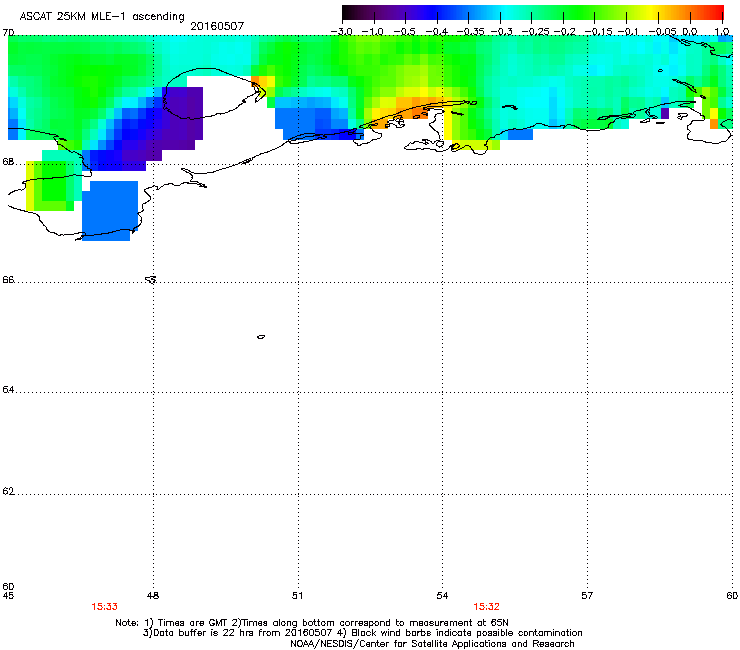Click the "-1.0" color scale label
This screenshot has width=740, height=650.
(x=372, y=32)
